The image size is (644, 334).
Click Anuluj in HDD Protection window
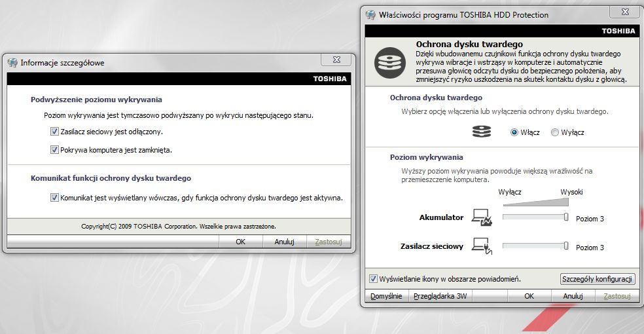[573, 296]
